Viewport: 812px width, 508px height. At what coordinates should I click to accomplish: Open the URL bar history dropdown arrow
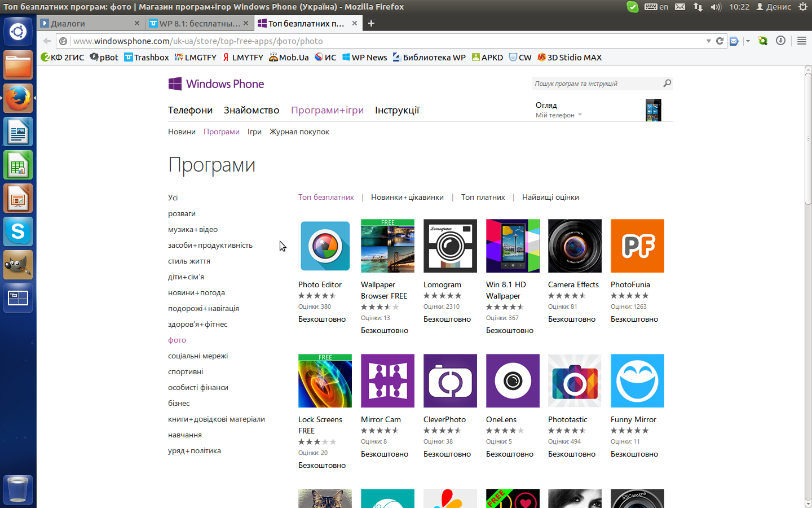pyautogui.click(x=708, y=41)
